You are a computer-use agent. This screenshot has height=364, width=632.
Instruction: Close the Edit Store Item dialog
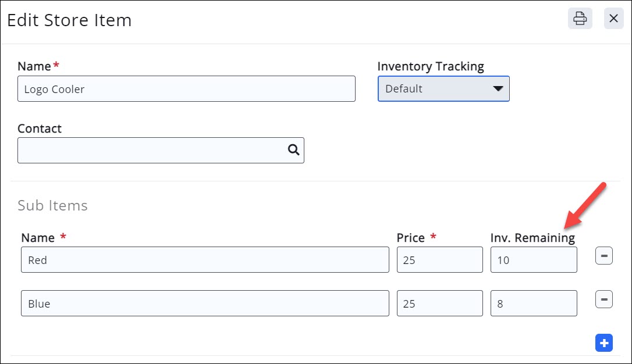click(613, 19)
